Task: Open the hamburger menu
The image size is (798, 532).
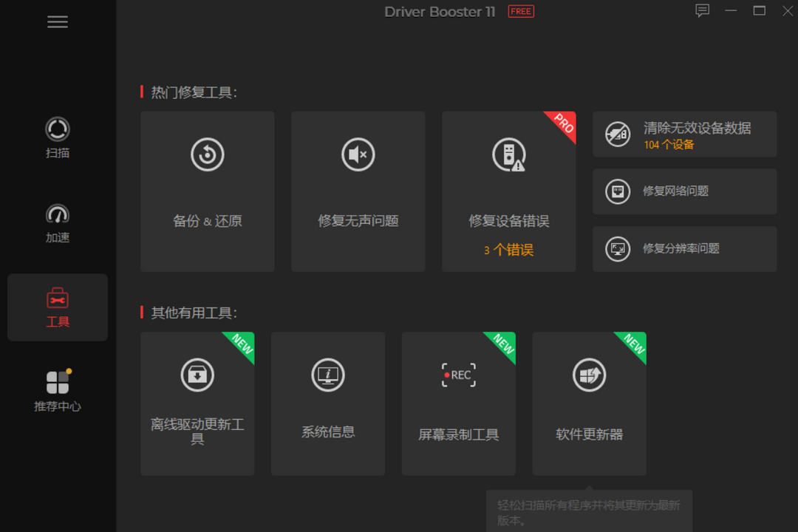Action: [x=58, y=22]
